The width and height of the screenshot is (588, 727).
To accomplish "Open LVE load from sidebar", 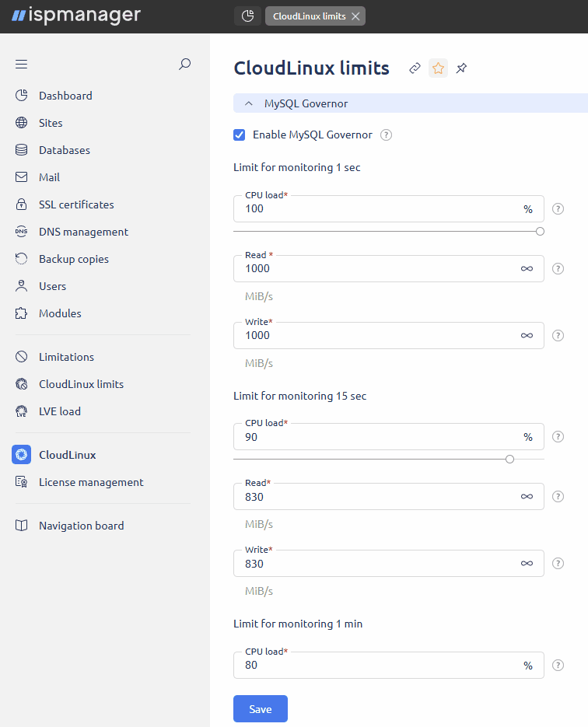I will point(60,411).
